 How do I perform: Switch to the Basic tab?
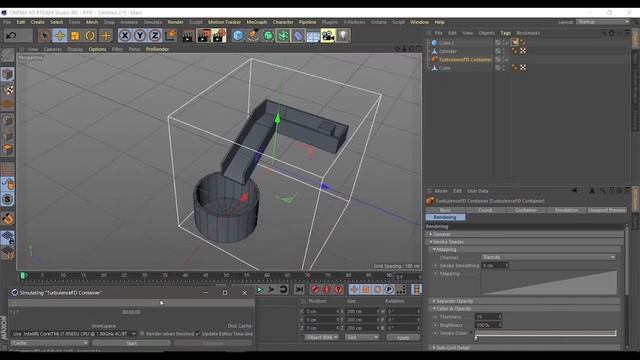445,210
